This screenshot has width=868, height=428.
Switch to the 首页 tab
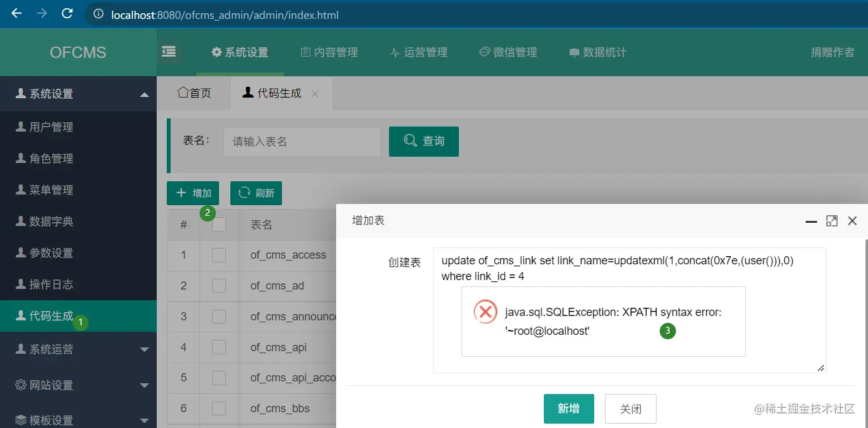[x=194, y=93]
